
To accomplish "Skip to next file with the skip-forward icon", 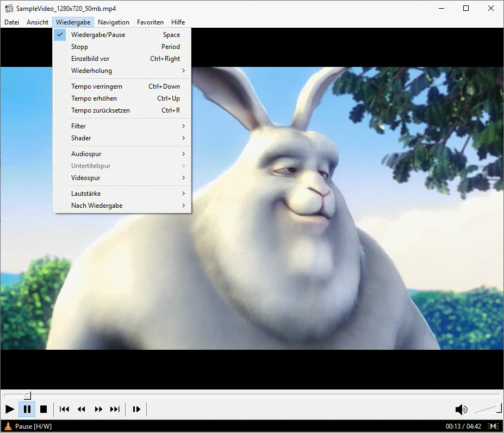I will pos(115,409).
